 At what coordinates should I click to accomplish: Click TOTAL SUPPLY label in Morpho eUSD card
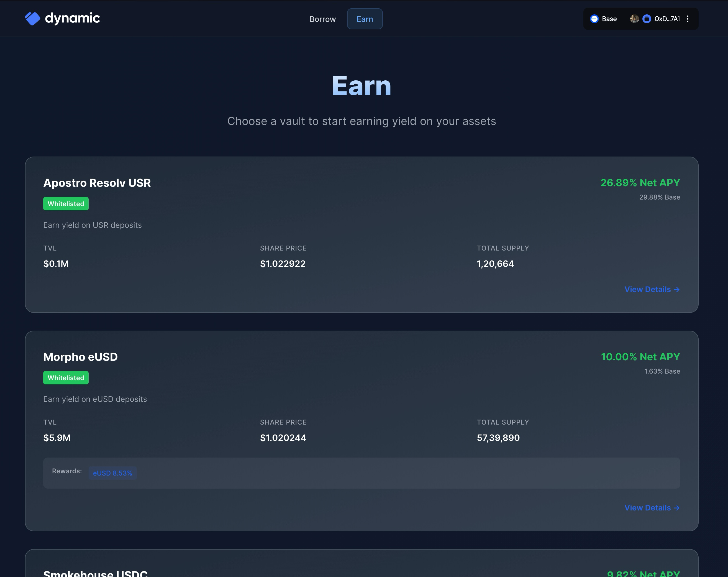[503, 422]
